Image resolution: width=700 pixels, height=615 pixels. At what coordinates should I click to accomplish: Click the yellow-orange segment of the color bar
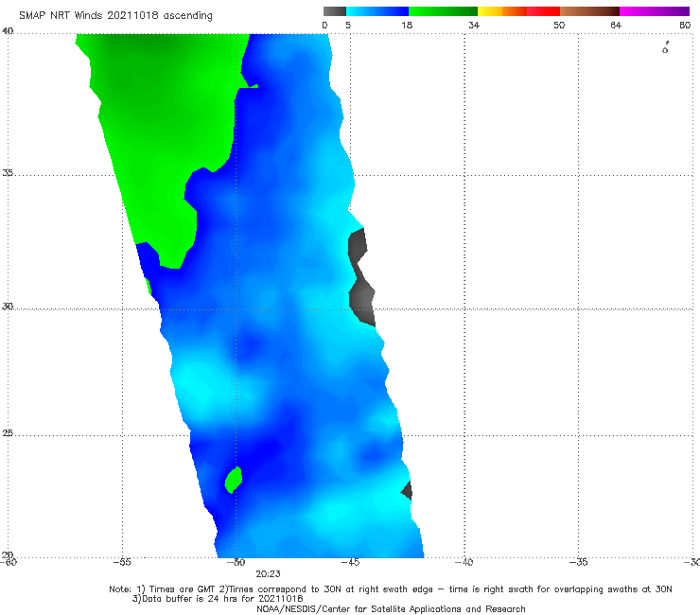pyautogui.click(x=501, y=11)
